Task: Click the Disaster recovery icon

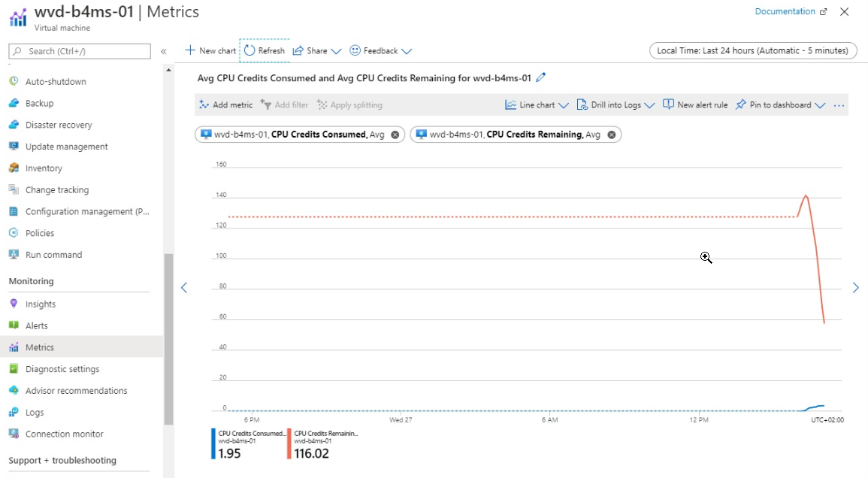Action: pyautogui.click(x=14, y=124)
